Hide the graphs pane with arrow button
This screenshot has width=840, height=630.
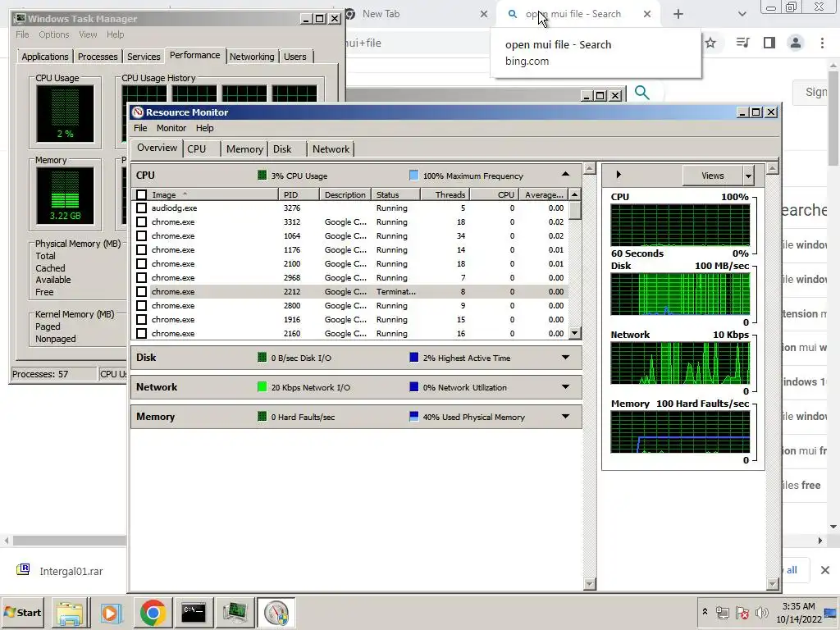click(619, 175)
